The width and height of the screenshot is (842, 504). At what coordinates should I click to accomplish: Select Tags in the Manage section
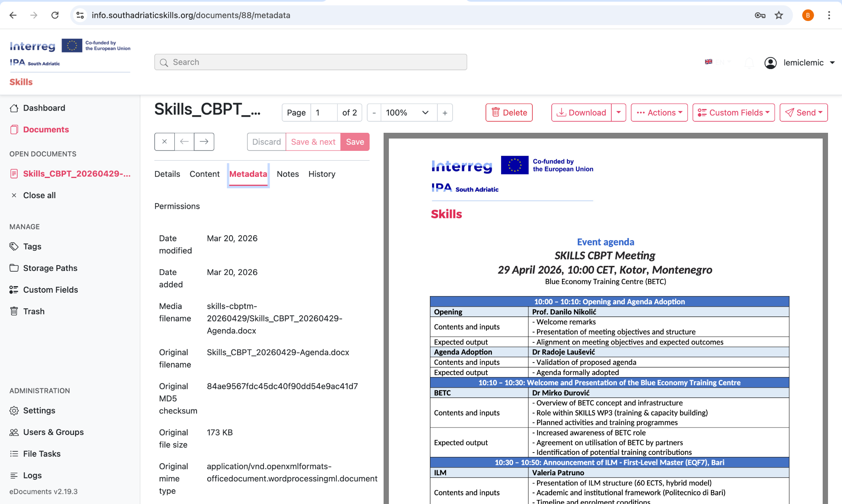point(31,246)
